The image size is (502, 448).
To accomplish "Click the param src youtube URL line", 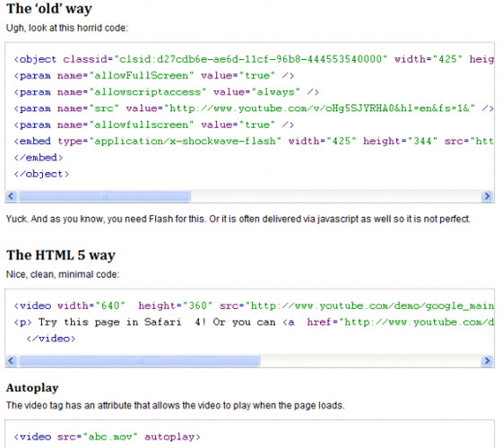I will tap(254, 108).
